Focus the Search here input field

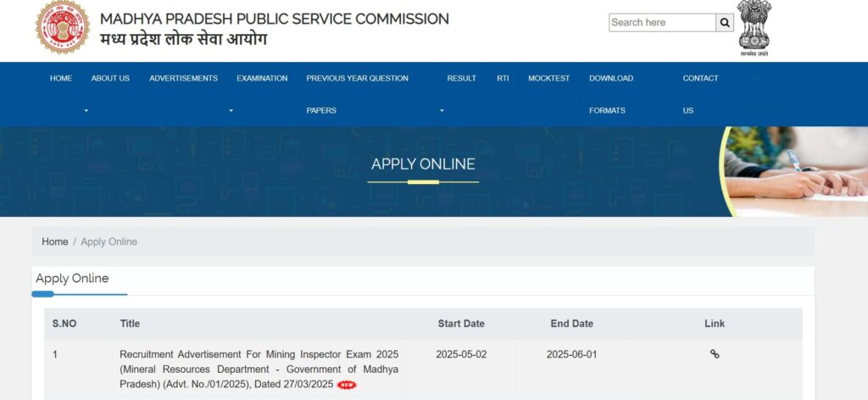point(662,23)
